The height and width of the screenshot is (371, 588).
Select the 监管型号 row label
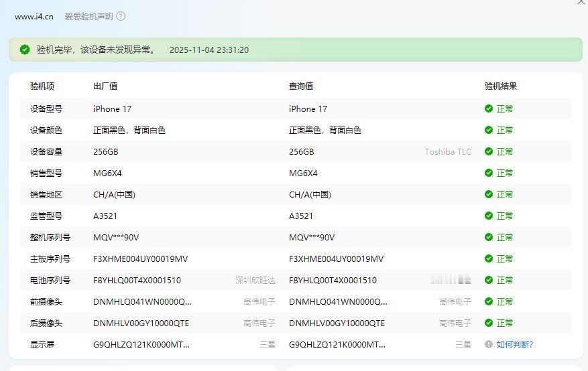[46, 216]
